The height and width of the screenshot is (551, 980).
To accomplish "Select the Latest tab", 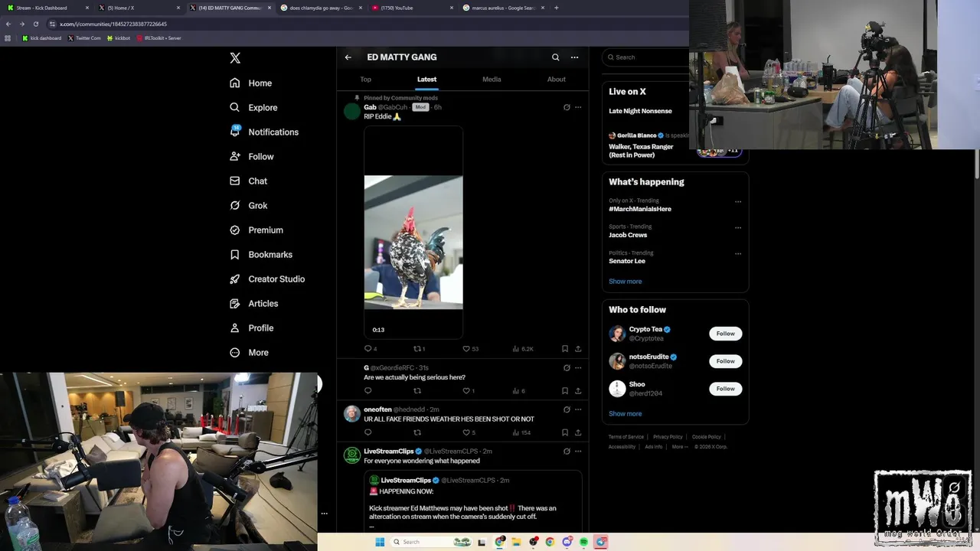I will [426, 80].
